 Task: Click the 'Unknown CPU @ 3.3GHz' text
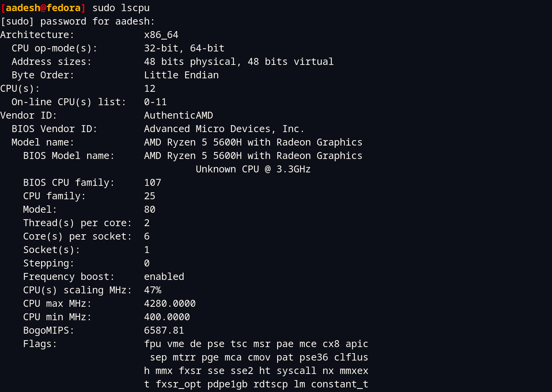point(253,169)
